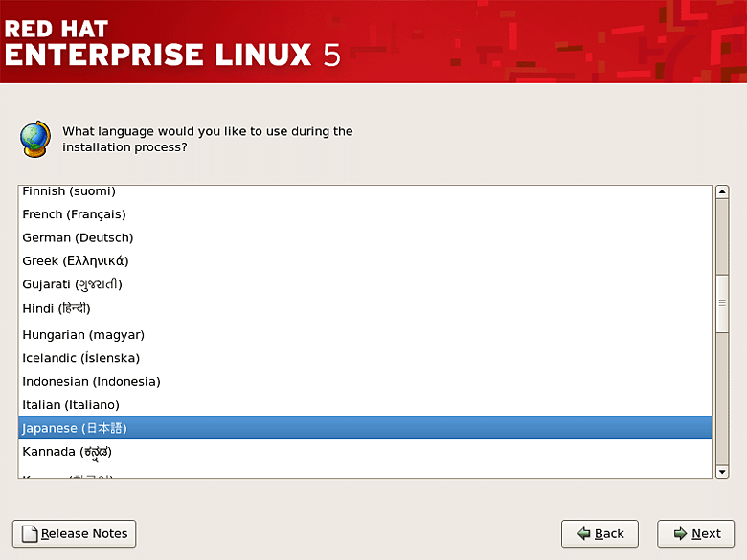
Task: Click the scrollbar down arrow
Action: point(722,471)
